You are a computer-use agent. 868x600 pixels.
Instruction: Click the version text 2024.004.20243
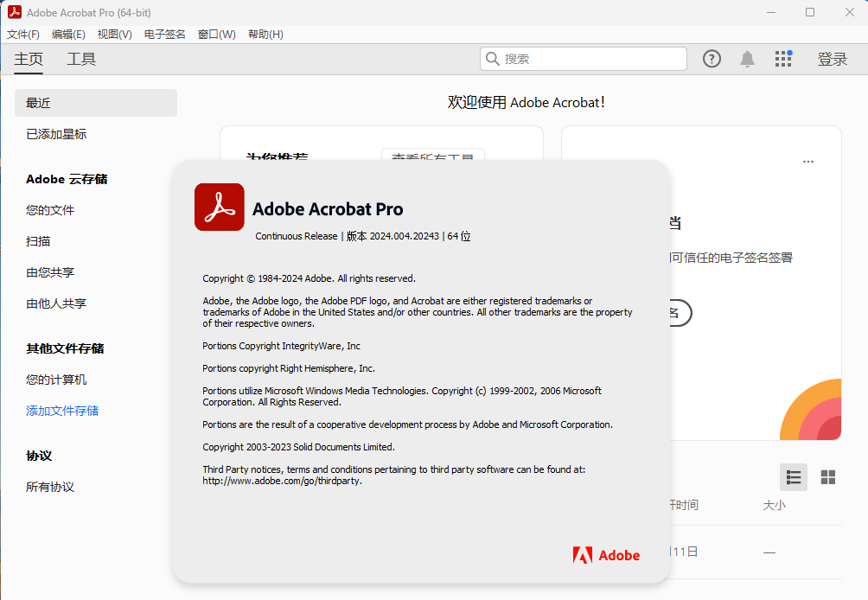[404, 236]
